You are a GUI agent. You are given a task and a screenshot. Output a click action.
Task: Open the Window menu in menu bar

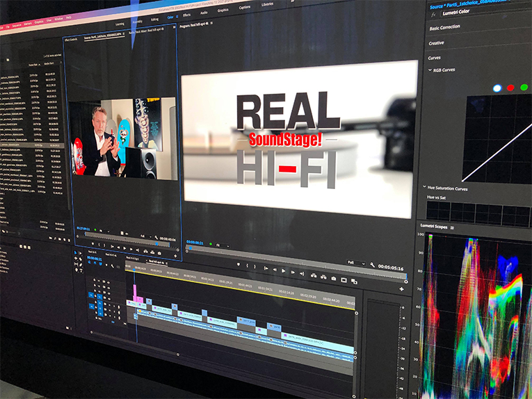pyautogui.click(x=58, y=19)
